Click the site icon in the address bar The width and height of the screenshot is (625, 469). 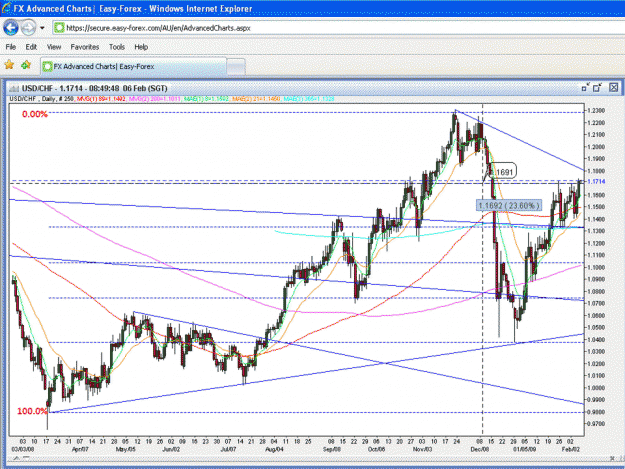tap(59, 28)
